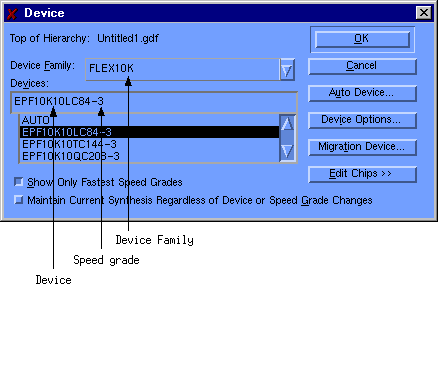Click the Devices text input field
This screenshot has width=439, height=377.
[x=154, y=102]
